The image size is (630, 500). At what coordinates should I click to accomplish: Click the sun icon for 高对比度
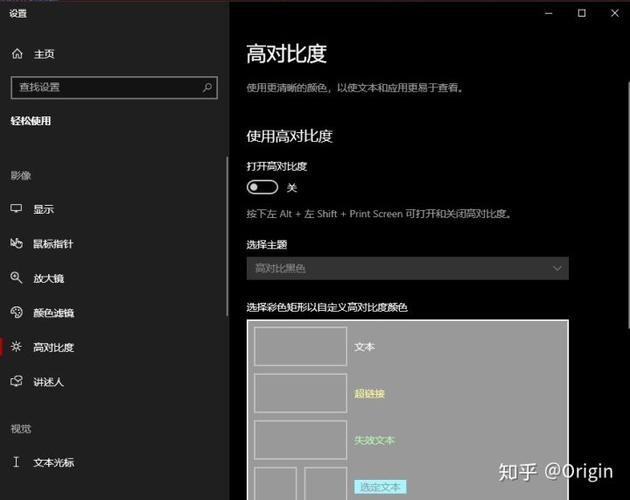16,346
